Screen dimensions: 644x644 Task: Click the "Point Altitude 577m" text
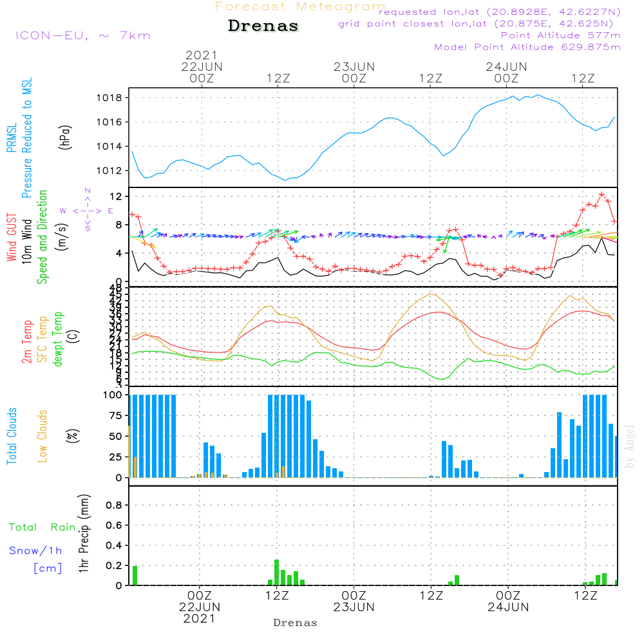(561, 35)
